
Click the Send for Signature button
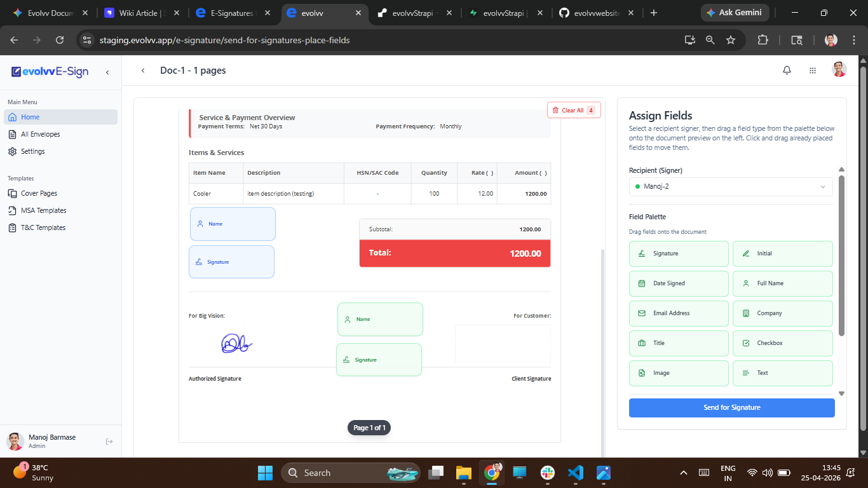pos(732,407)
